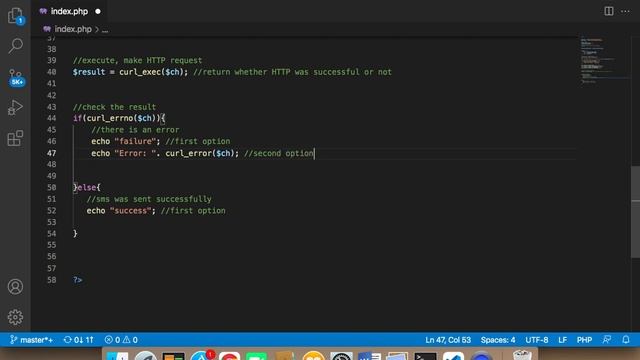Synchronize changes via sync status item

click(78, 340)
